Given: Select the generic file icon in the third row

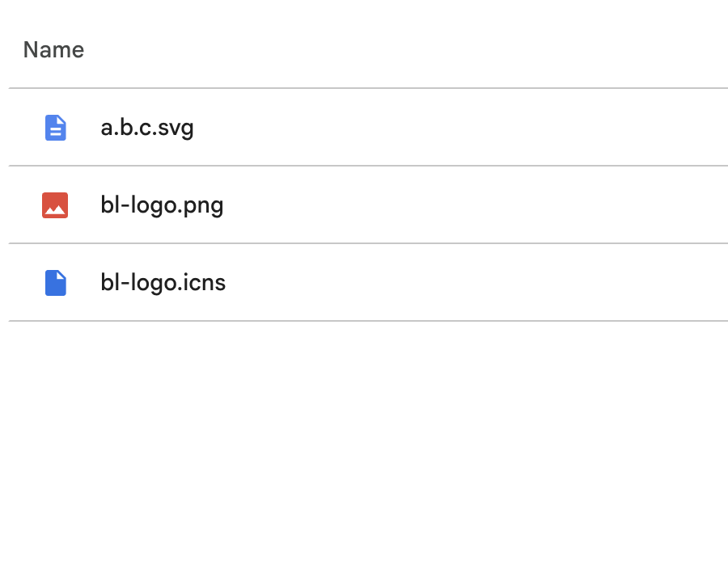Looking at the screenshot, I should pyautogui.click(x=55, y=283).
